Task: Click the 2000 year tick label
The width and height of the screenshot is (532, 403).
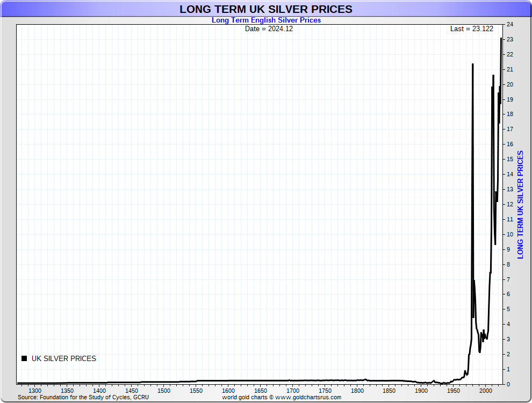Action: 486,391
